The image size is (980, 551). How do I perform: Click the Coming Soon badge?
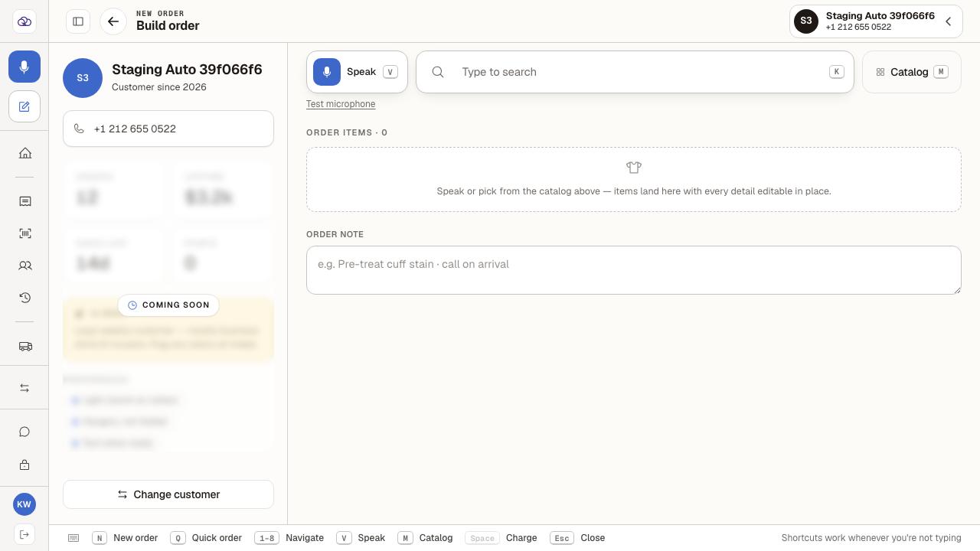tap(168, 305)
